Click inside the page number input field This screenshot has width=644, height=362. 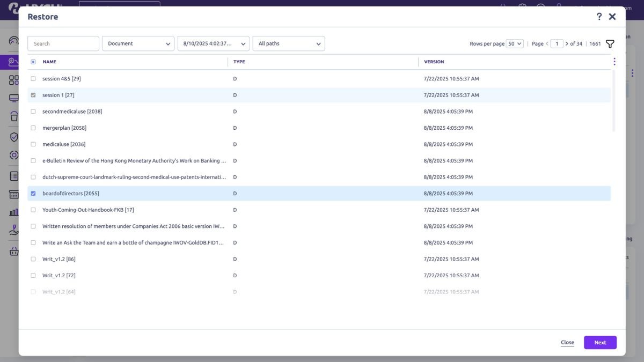coord(557,43)
